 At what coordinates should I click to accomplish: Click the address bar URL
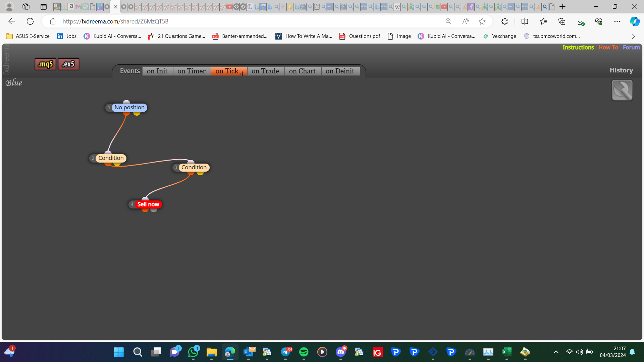click(115, 21)
